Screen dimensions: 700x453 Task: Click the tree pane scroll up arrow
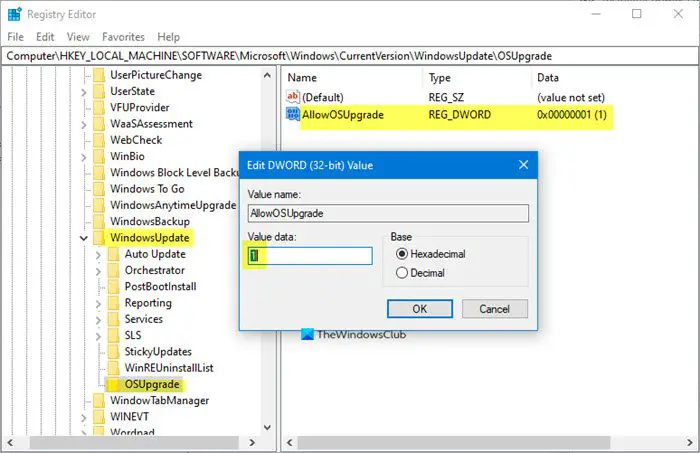267,75
